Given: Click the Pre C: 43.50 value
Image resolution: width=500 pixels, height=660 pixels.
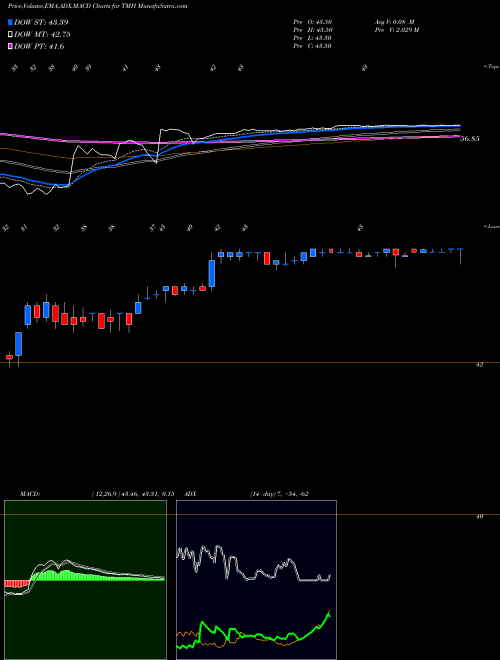Looking at the screenshot, I should click(313, 46).
